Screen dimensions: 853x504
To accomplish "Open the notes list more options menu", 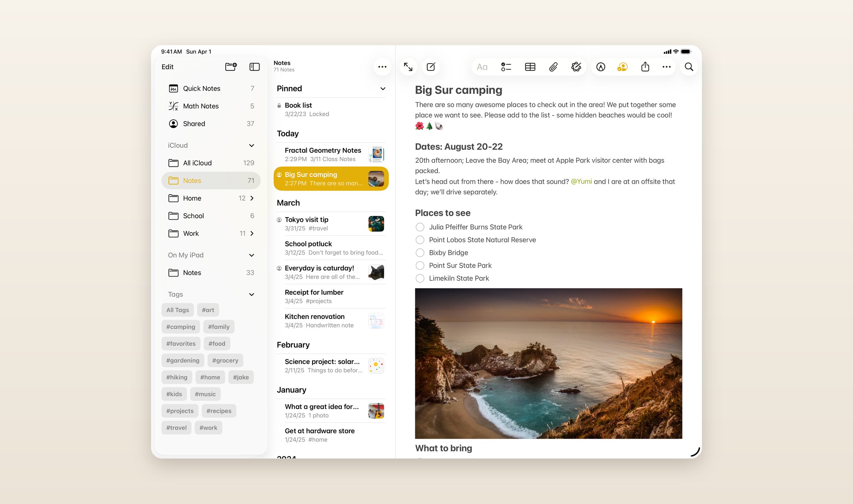I will click(x=382, y=67).
